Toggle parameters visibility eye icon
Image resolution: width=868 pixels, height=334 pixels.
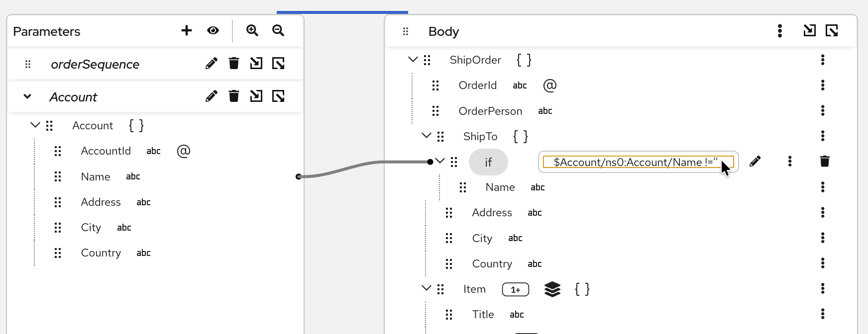(x=213, y=31)
